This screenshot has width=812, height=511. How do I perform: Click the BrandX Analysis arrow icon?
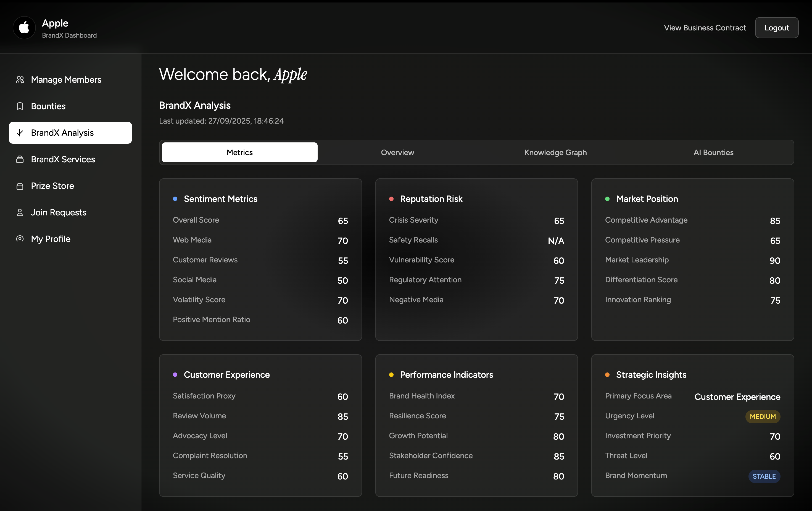(x=20, y=133)
